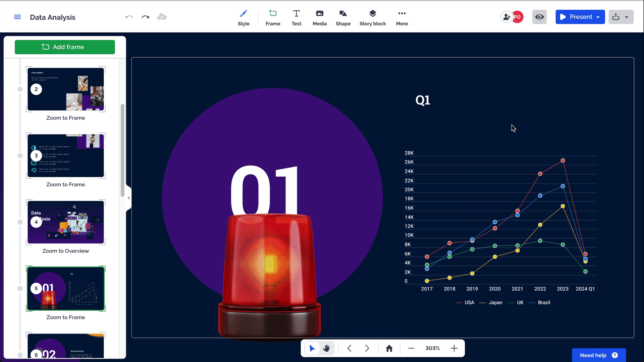
Task: Open the Style tool
Action: pyautogui.click(x=244, y=18)
